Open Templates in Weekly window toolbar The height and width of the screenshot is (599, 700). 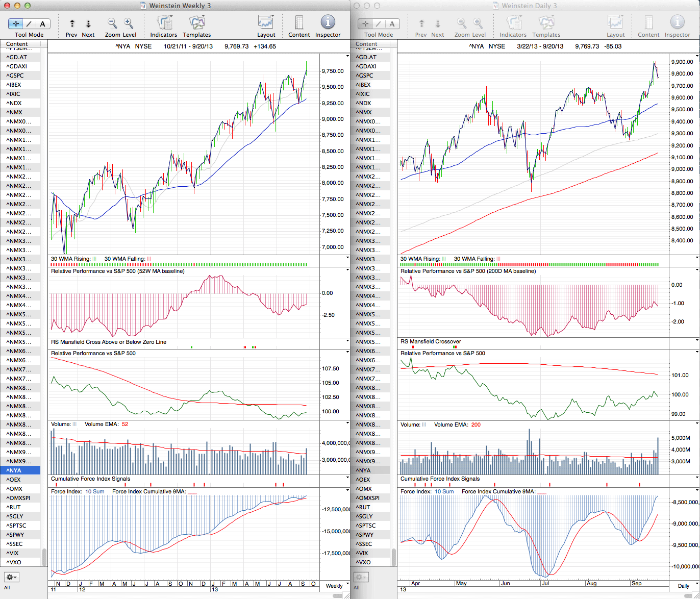point(196,23)
